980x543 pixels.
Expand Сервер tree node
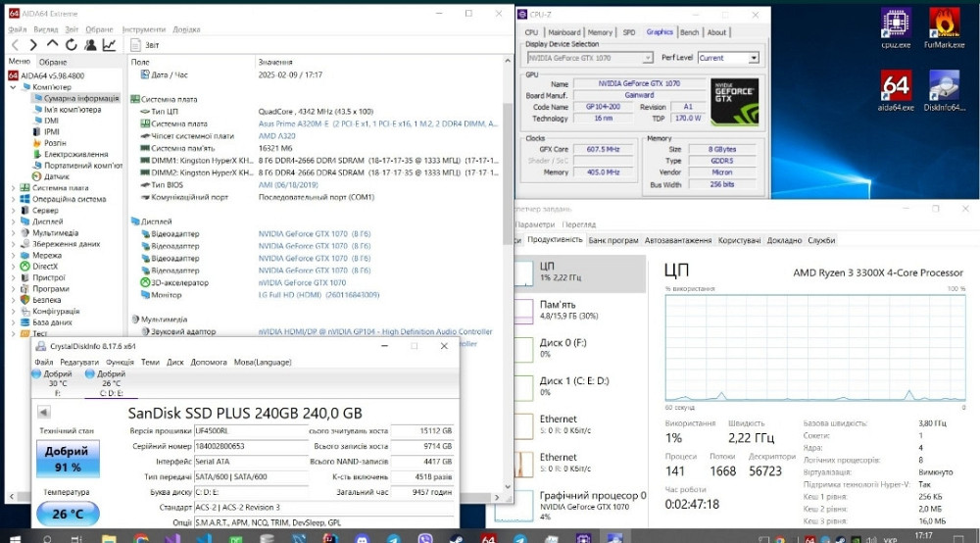[x=13, y=210]
